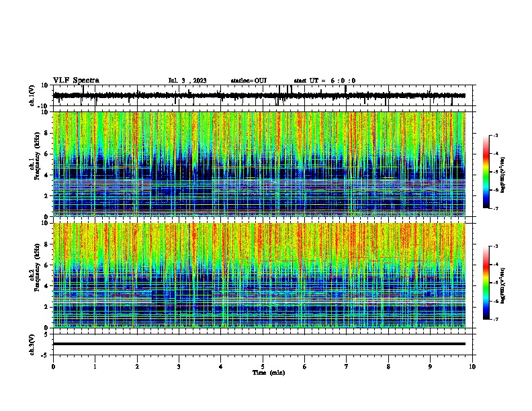Screen dimensions: 532x411
Task: Click the ch.1 "Frequency (kHz)" axis label
Action: pyautogui.click(x=37, y=156)
